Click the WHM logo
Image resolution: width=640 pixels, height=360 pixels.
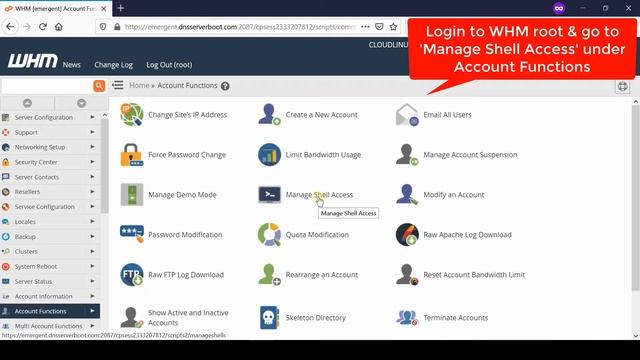tap(33, 61)
